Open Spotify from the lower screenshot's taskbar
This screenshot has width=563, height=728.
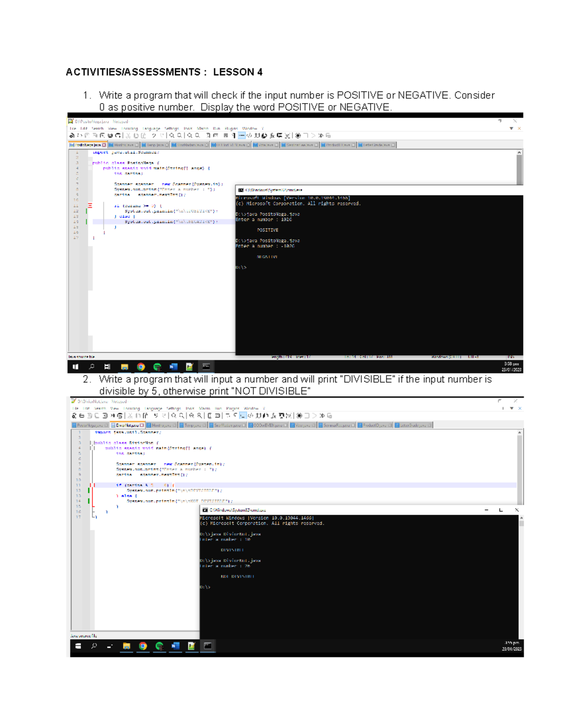160,646
